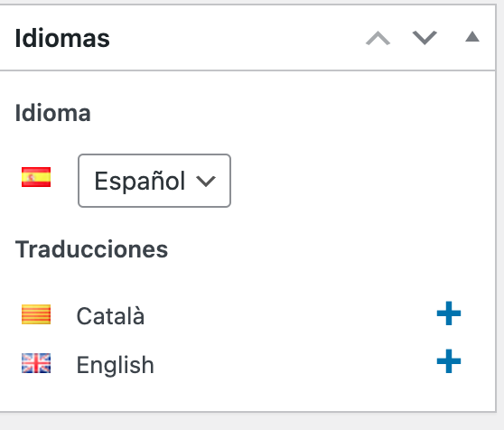Screen dimensions: 504x430
Task: Click the Idiomas panel header bar
Action: coord(247,38)
